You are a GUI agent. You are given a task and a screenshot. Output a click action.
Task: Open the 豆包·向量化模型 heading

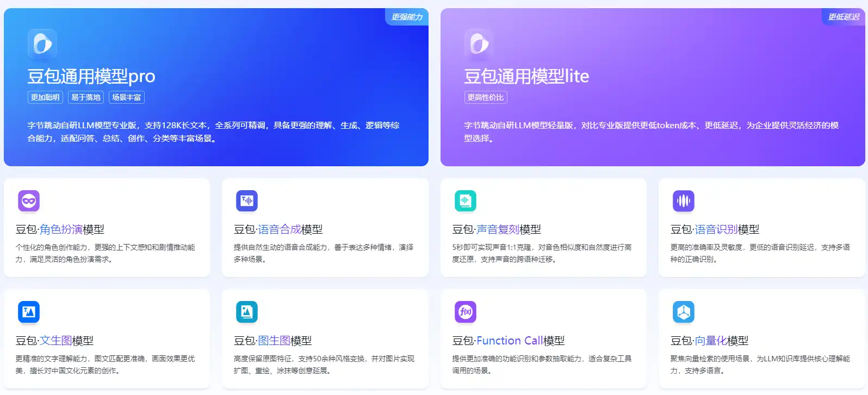(x=710, y=341)
